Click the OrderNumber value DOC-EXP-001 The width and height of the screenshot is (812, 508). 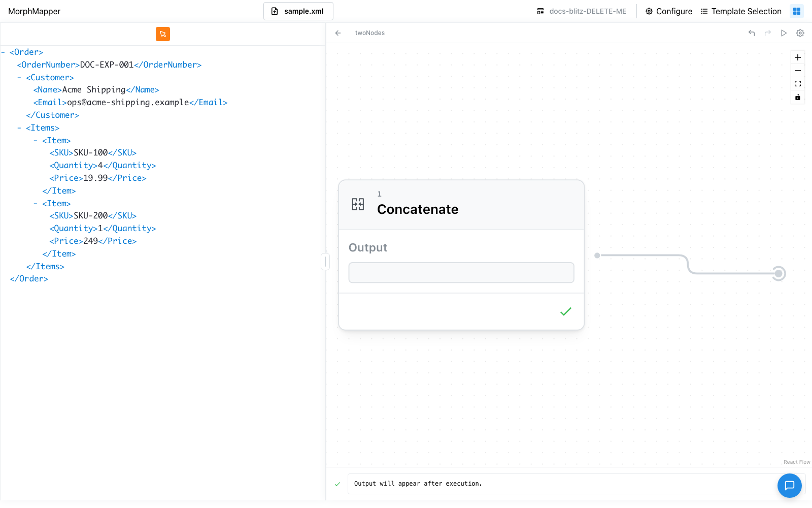tap(107, 65)
